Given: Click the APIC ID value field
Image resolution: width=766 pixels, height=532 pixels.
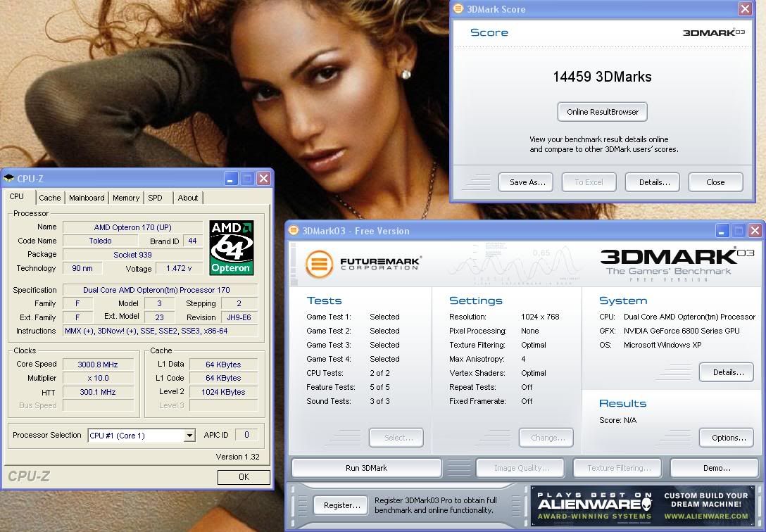Looking at the screenshot, I should pyautogui.click(x=246, y=435).
